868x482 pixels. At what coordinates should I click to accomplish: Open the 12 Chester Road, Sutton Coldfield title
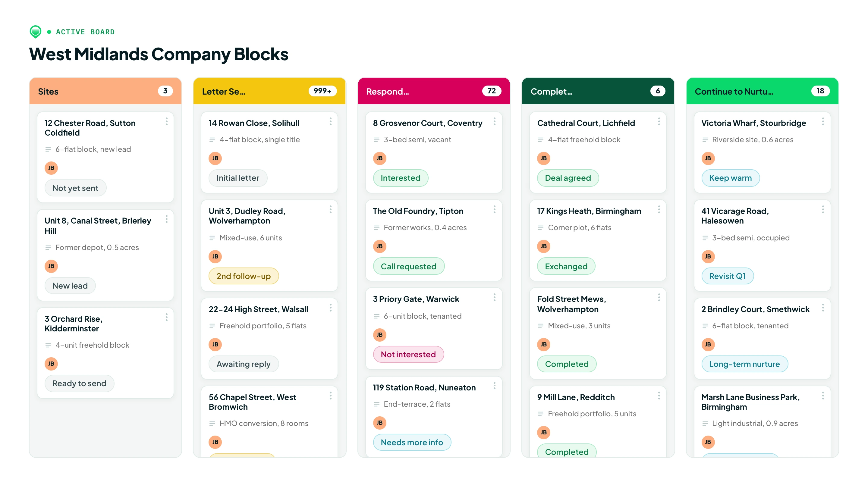(x=90, y=128)
